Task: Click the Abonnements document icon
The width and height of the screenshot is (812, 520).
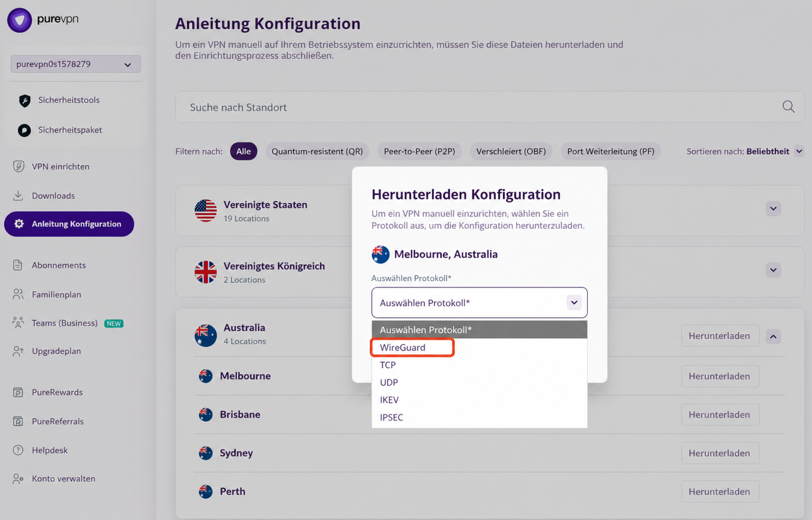Action: pos(18,265)
